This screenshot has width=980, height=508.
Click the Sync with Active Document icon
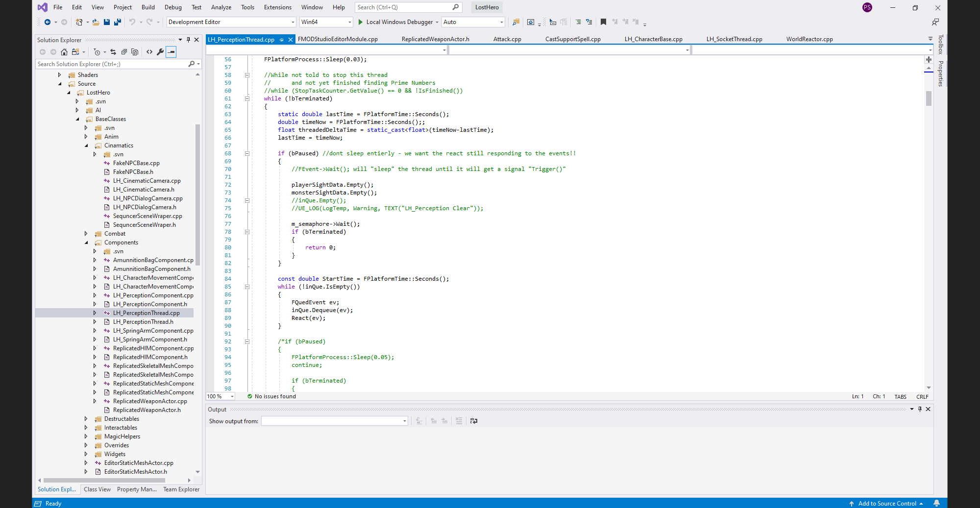tap(113, 52)
